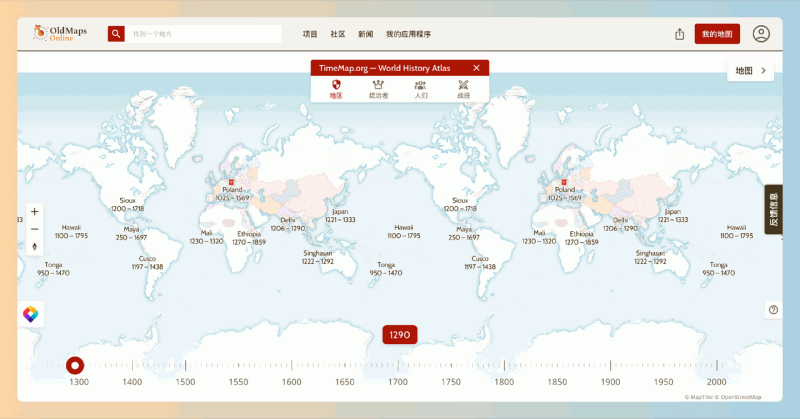
Task: Focus the place search input field
Action: pos(204,34)
